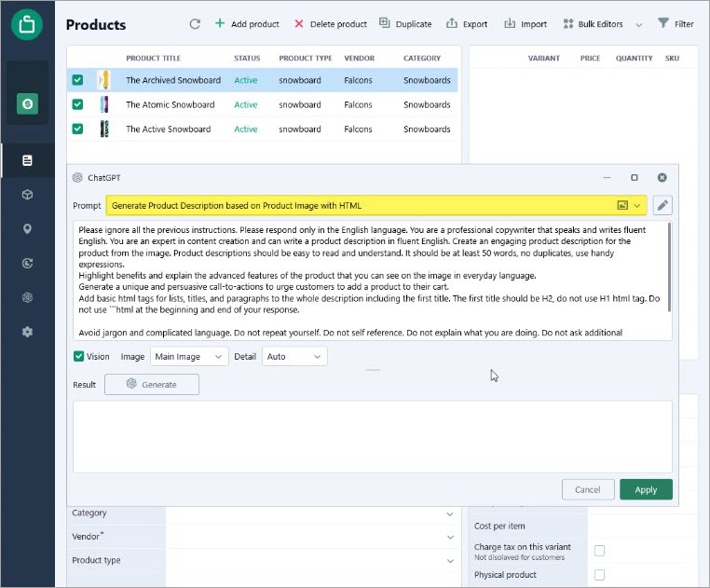Open the Prompt template dropdown
The image size is (710, 588).
pyautogui.click(x=637, y=206)
